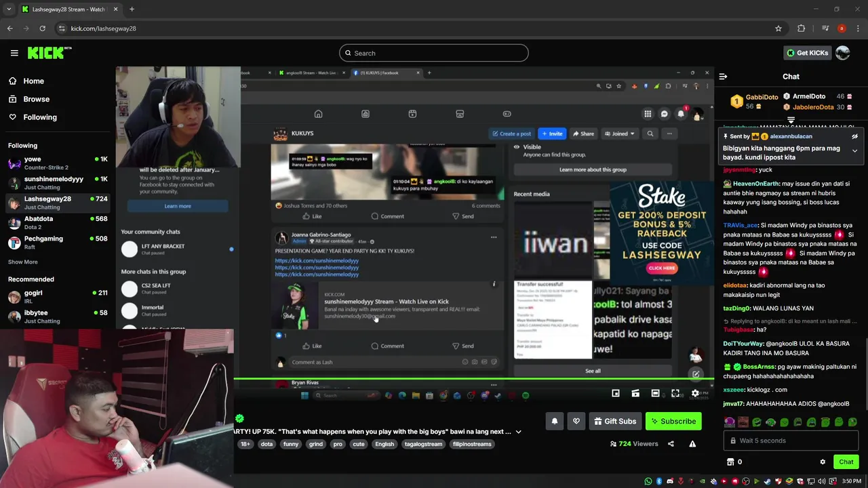Hide the pinned chat message
Viewport: 868px width, 488px height.
854,136
